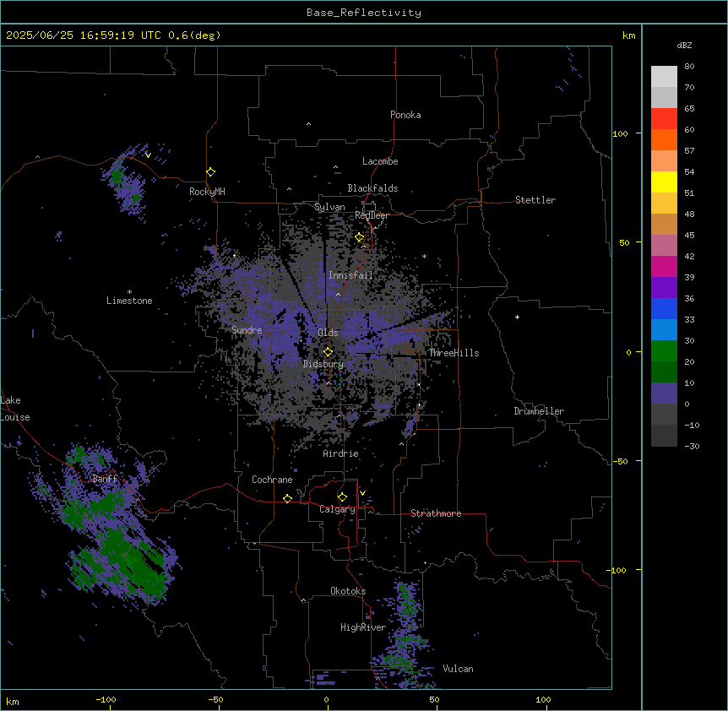Click the Base_Reflectivity title text

[x=364, y=13]
